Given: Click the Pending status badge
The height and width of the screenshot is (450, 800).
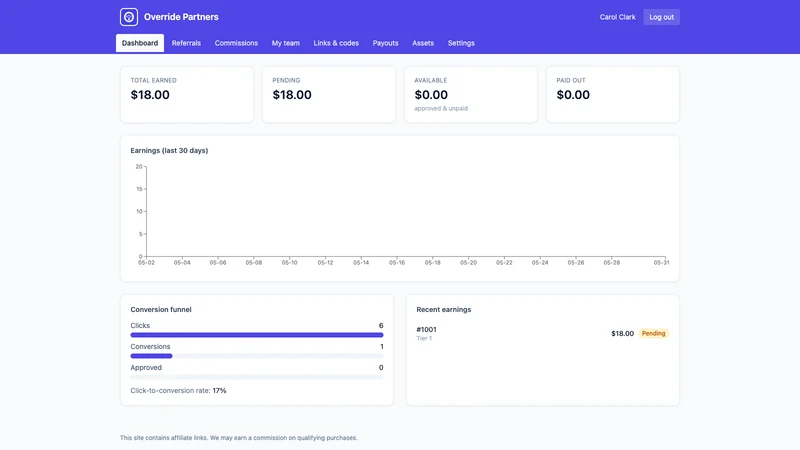Looking at the screenshot, I should coord(653,334).
